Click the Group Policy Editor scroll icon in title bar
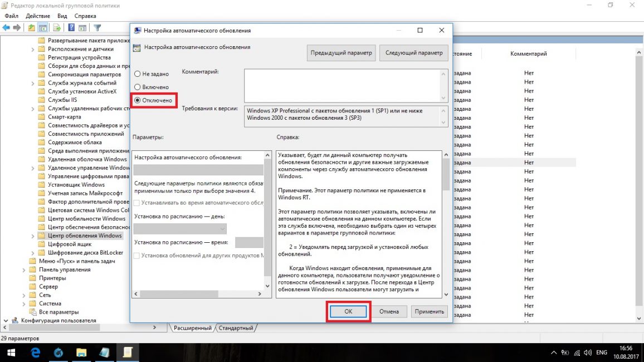This screenshot has width=644, height=362. pos(4,6)
